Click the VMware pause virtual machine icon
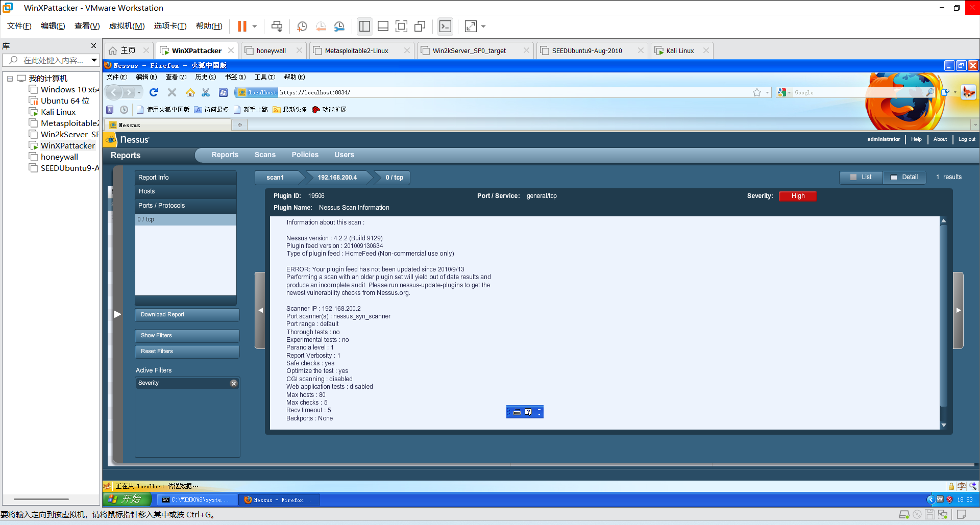 point(242,26)
